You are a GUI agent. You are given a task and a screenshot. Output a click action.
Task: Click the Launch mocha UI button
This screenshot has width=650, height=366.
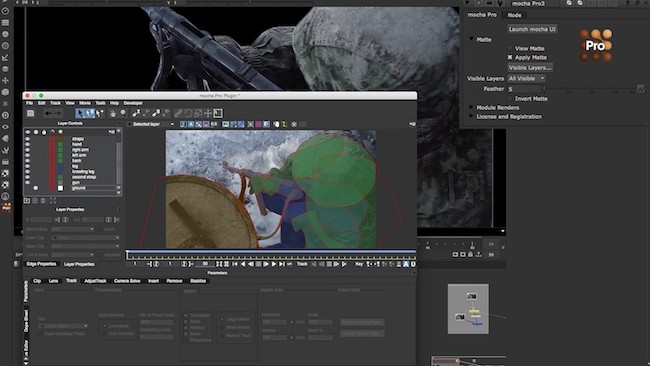click(x=532, y=29)
